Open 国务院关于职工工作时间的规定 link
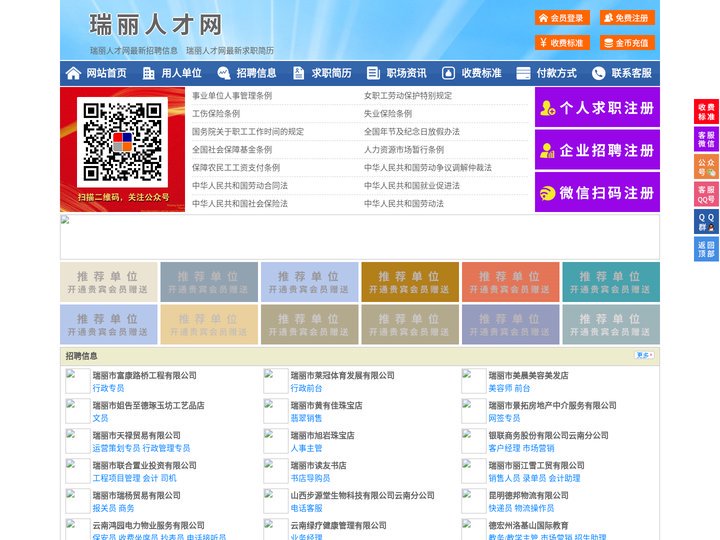The height and width of the screenshot is (540, 720). pos(248,131)
